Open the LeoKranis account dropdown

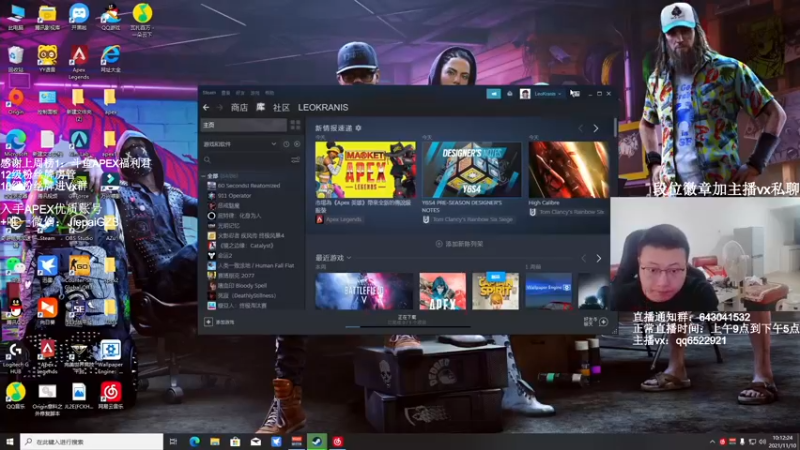[x=548, y=94]
